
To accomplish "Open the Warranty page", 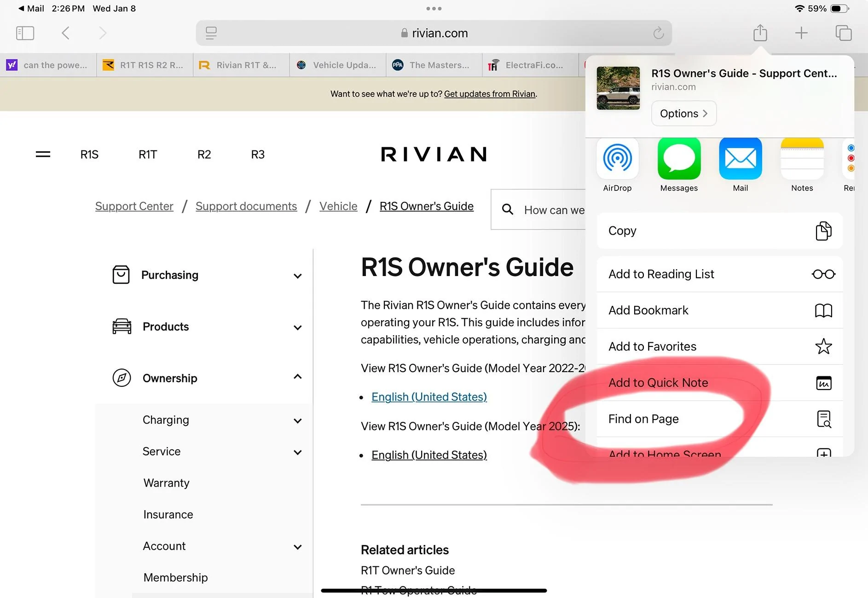I will (x=166, y=483).
